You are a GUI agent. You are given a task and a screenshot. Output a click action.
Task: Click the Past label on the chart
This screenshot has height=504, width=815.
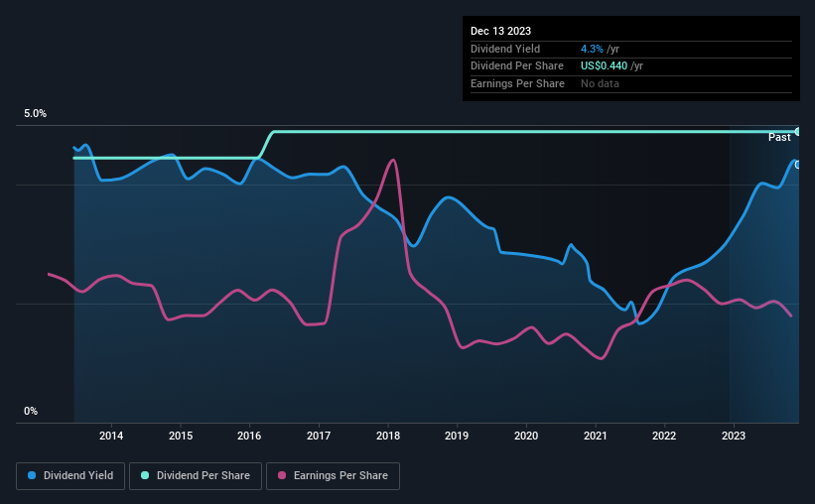(x=779, y=137)
